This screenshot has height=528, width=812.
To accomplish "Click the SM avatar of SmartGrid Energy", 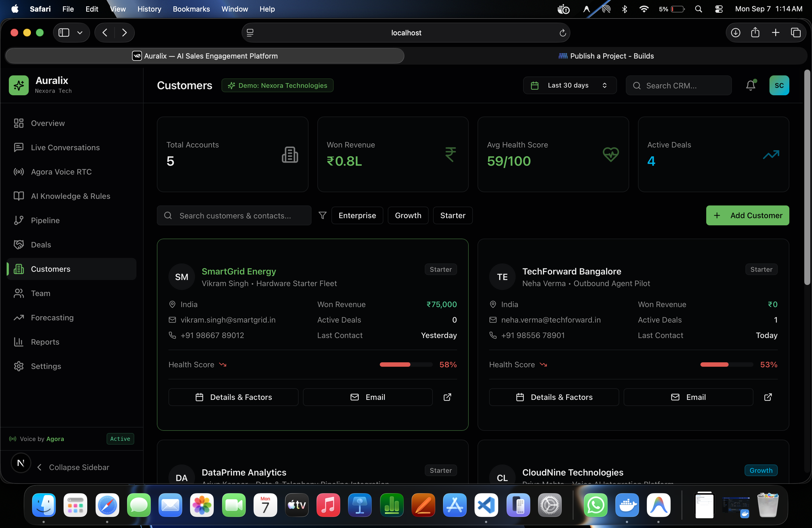I will tap(181, 277).
